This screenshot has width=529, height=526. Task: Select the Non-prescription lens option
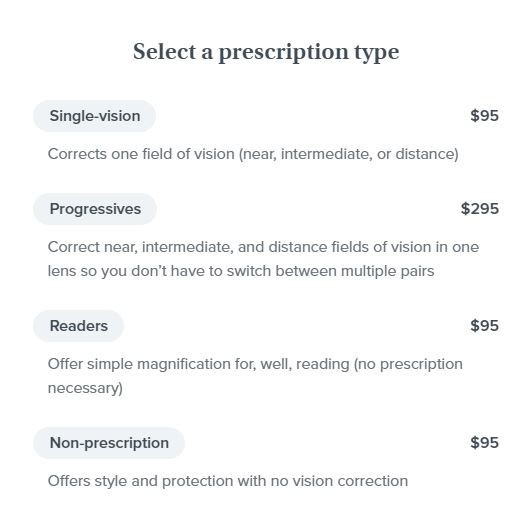click(x=109, y=443)
